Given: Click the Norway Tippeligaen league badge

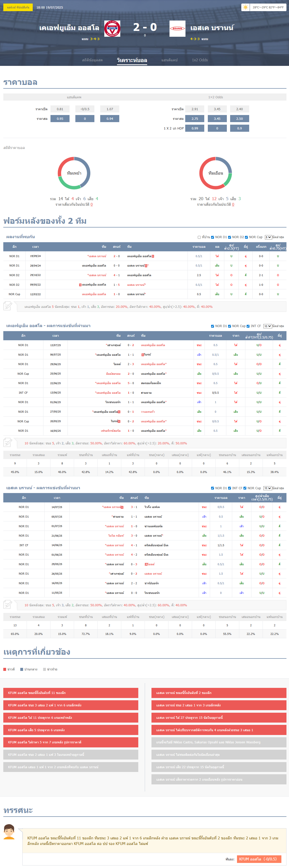Looking at the screenshot, I should point(18,7).
